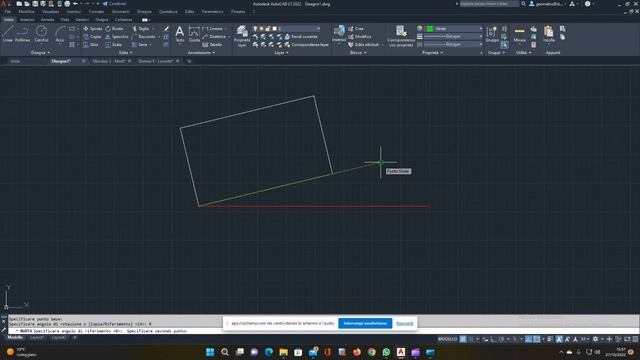
Task: Select the Quota dimension tool
Action: 194,34
